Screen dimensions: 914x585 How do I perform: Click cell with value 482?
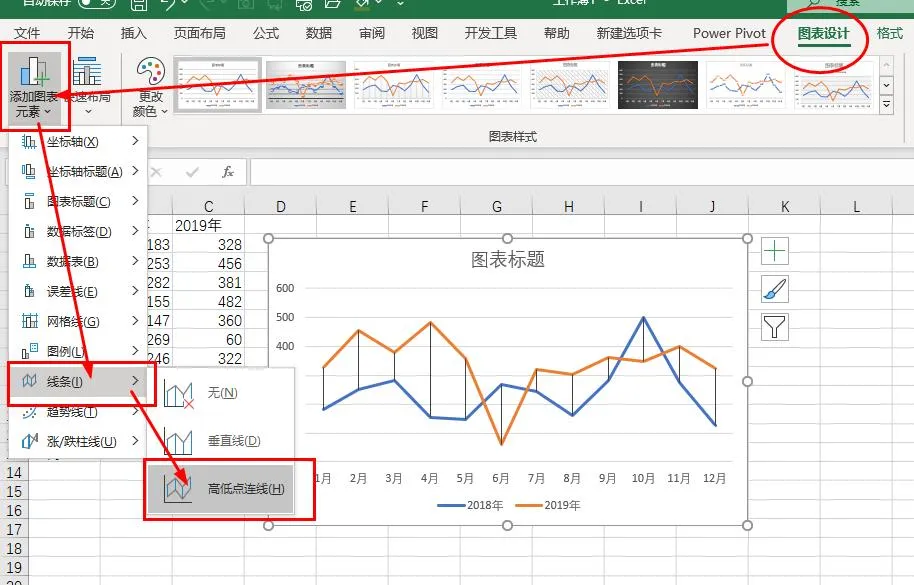click(x=208, y=301)
